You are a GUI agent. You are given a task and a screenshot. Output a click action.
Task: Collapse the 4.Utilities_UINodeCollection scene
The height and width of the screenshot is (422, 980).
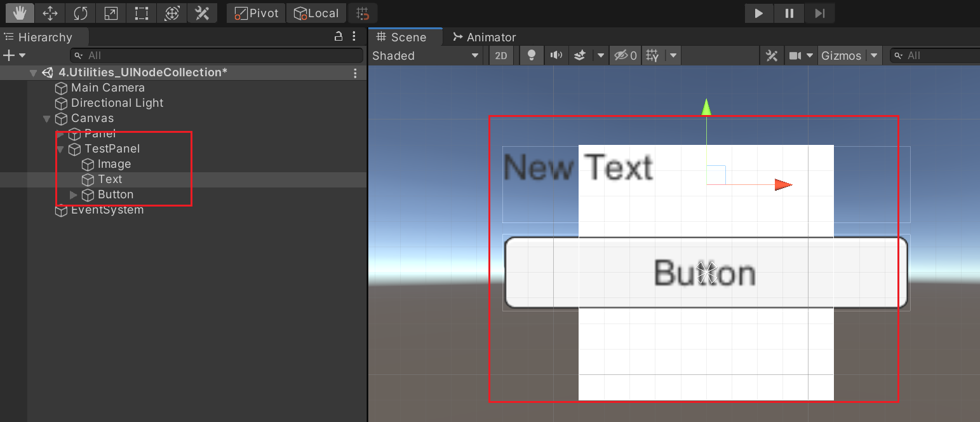(x=33, y=73)
